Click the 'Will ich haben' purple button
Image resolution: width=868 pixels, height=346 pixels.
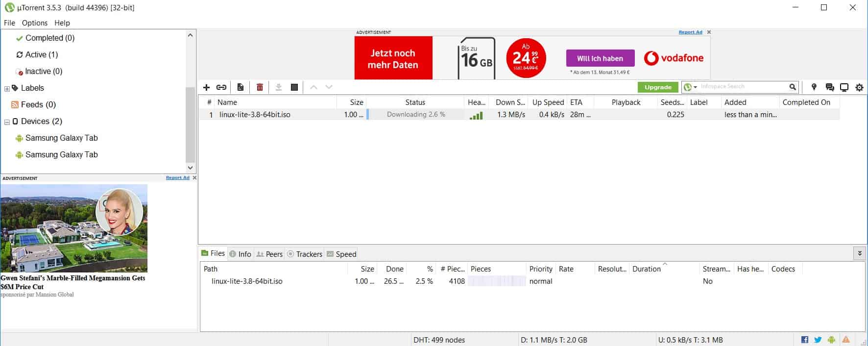[x=600, y=58]
